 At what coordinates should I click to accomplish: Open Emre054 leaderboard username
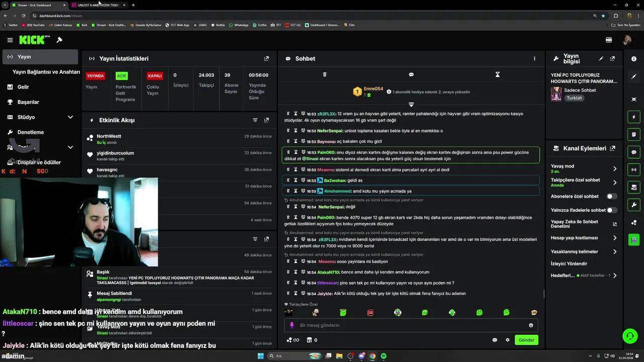(373, 89)
